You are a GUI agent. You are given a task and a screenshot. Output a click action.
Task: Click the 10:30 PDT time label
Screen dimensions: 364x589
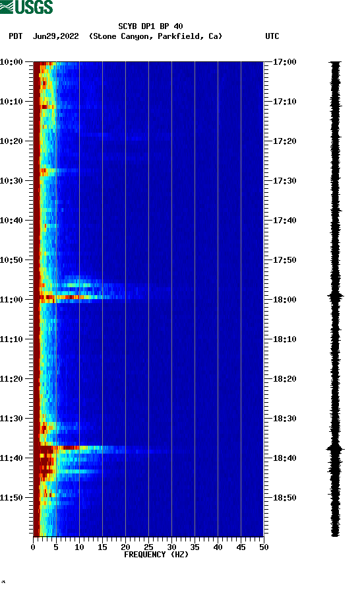coord(11,181)
